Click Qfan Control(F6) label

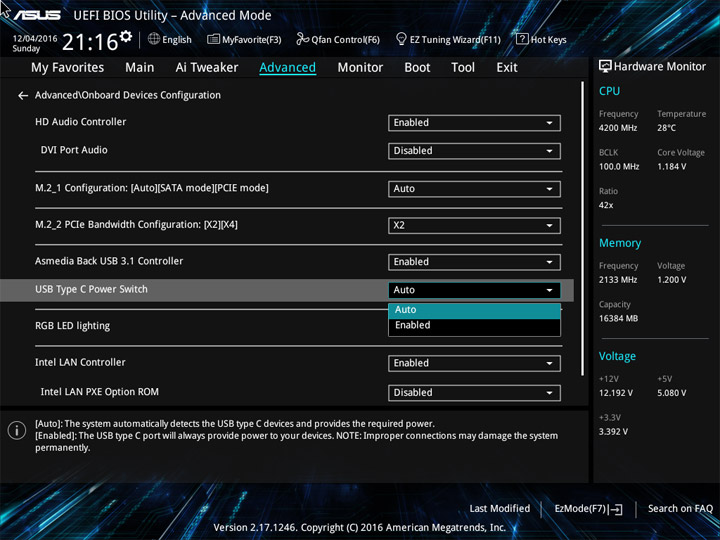point(345,39)
